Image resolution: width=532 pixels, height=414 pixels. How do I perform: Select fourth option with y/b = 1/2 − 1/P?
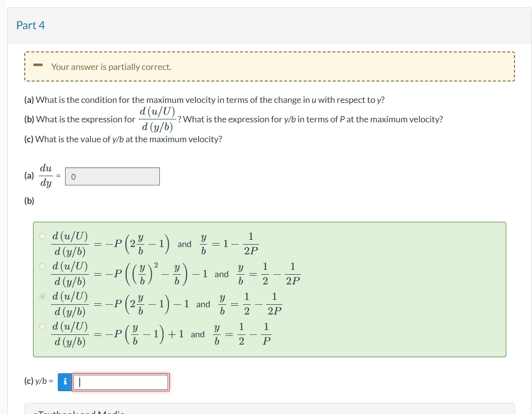coord(42,326)
